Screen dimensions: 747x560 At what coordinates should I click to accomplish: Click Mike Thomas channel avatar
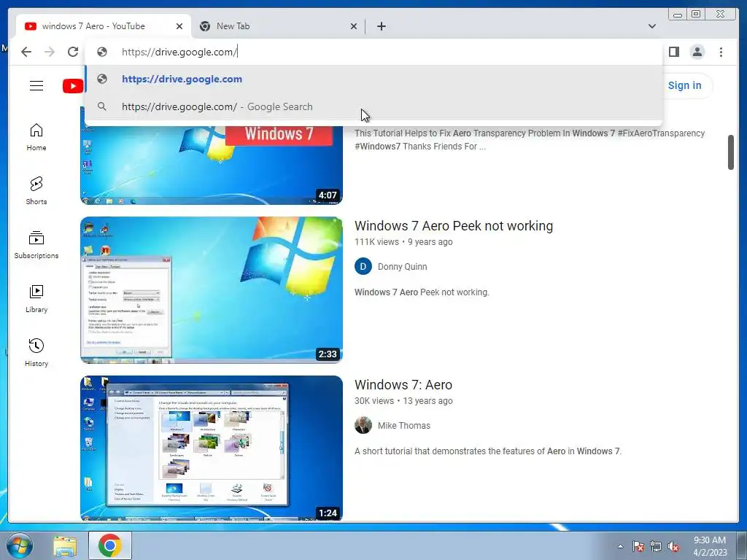(x=363, y=425)
